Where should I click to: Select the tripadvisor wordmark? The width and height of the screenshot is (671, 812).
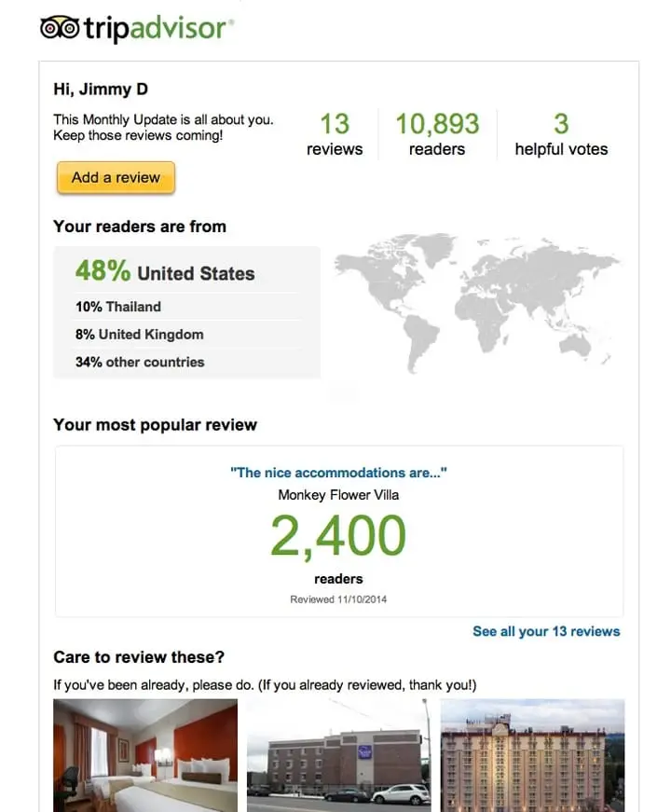click(158, 27)
